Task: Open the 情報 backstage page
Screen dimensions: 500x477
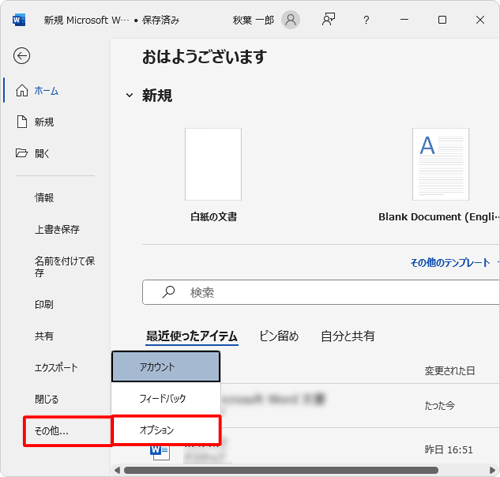Action: coord(44,197)
